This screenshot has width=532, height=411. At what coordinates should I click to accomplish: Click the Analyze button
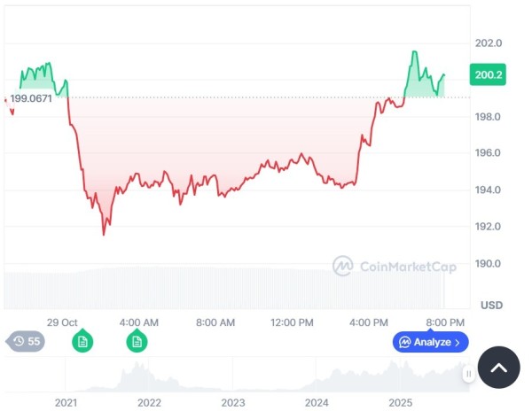pos(430,341)
